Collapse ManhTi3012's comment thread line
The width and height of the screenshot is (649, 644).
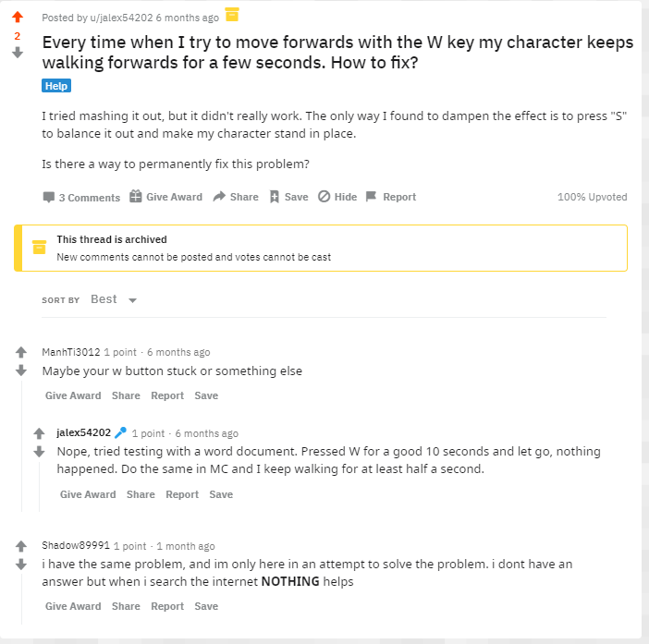pos(20,444)
